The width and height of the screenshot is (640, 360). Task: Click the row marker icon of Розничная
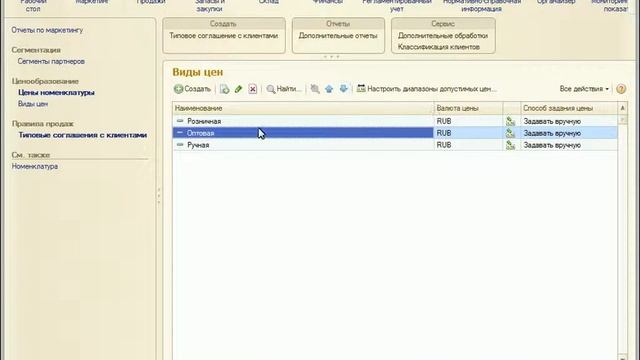pos(180,121)
